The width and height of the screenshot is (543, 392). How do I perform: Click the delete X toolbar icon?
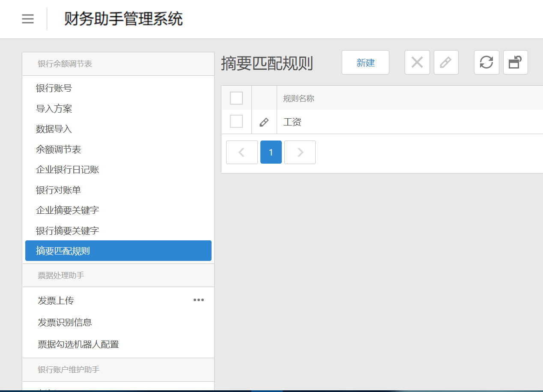[417, 63]
